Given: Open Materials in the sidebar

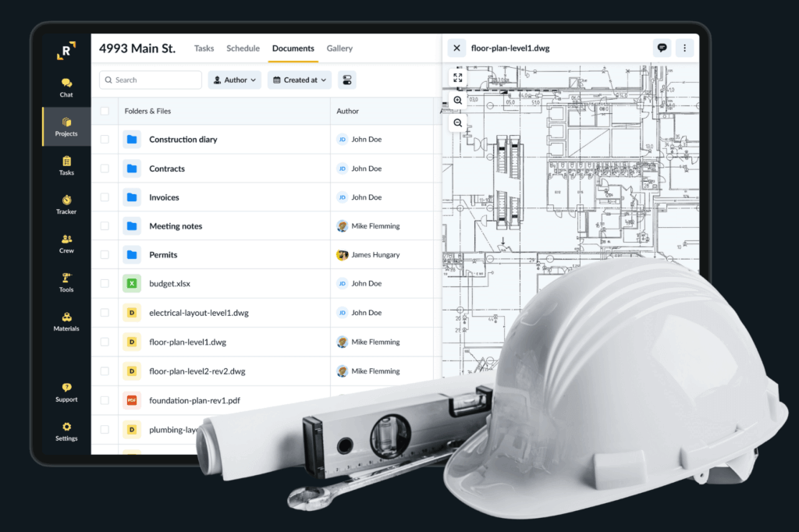Looking at the screenshot, I should click(66, 321).
